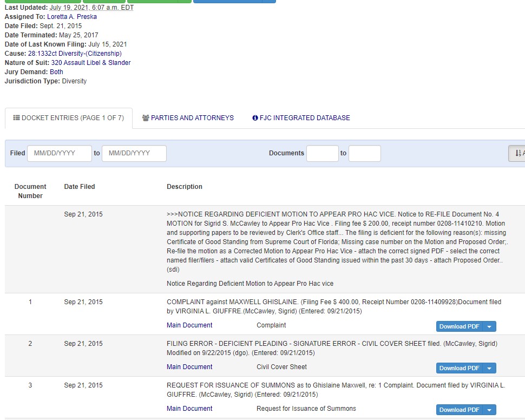Click Date of Last Known Filing July 15, 2021
The height and width of the screenshot is (420, 525).
coord(108,44)
